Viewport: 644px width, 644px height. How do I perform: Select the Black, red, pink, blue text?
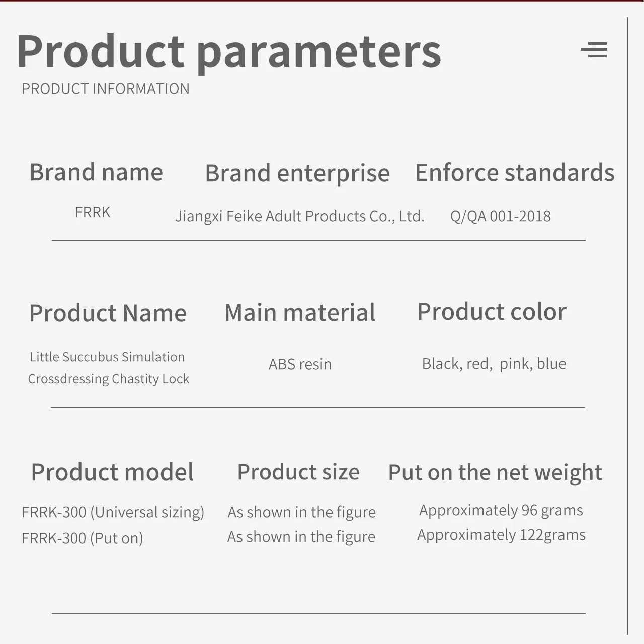pyautogui.click(x=494, y=363)
